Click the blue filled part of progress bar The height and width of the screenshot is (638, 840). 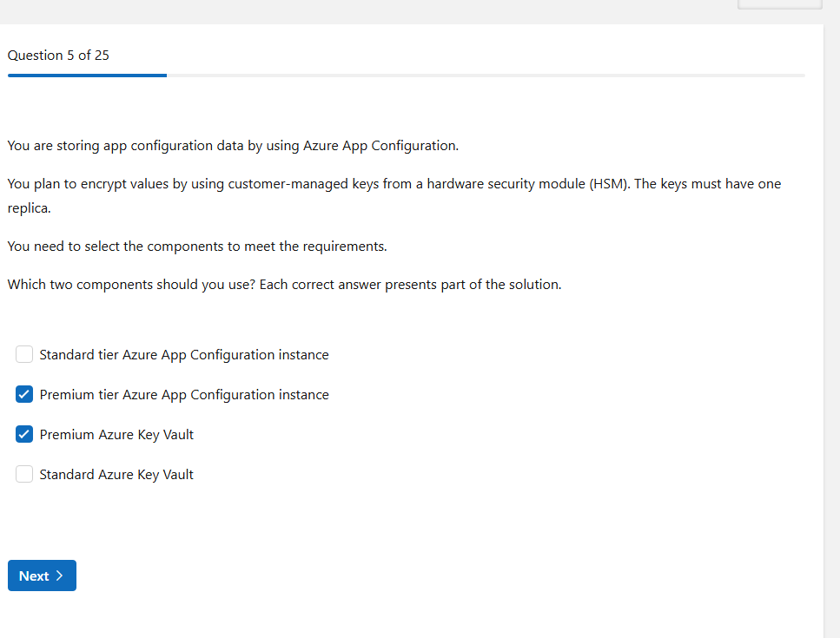[x=87, y=76]
